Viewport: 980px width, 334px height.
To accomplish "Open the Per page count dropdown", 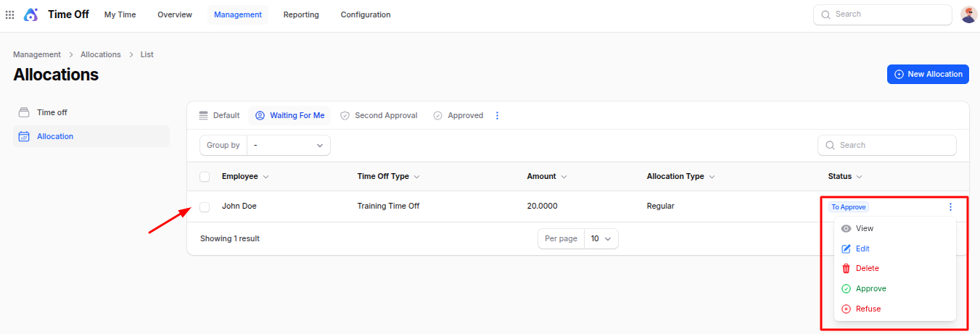I will point(600,238).
